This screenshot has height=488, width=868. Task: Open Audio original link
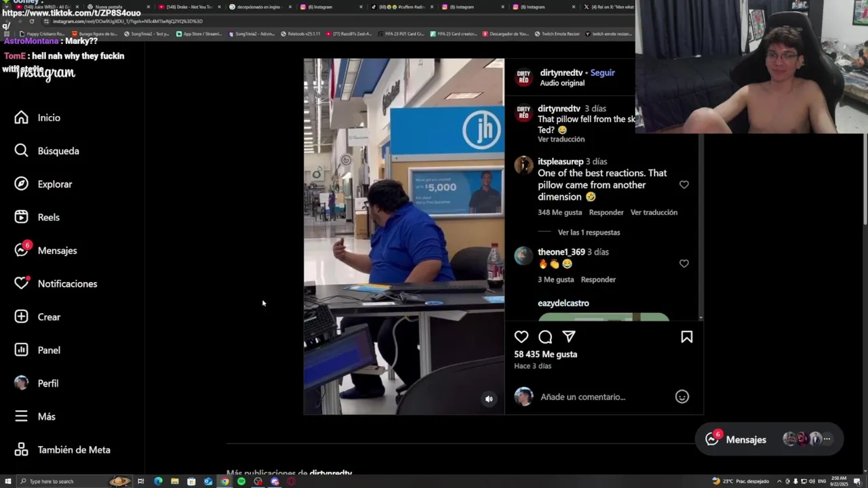tap(562, 83)
